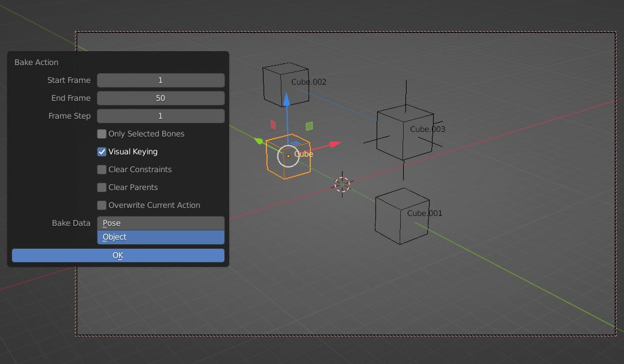
Task: Set the Start Frame field value
Action: (160, 80)
